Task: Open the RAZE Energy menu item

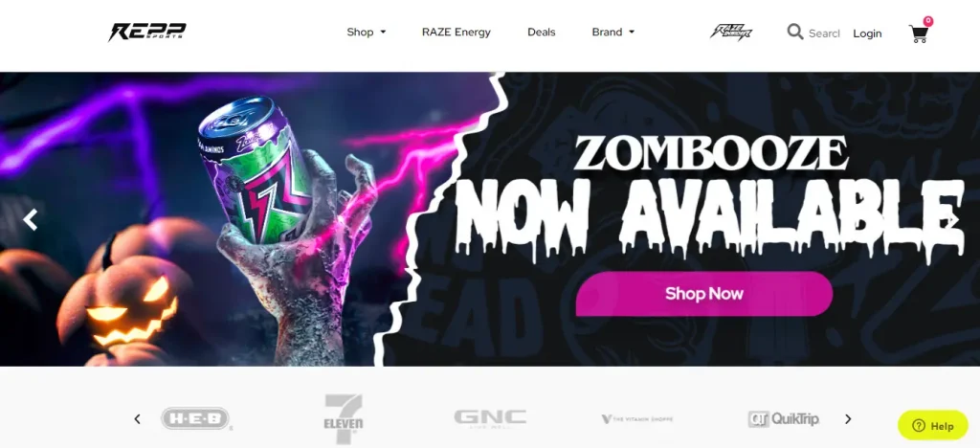Action: pyautogui.click(x=457, y=32)
